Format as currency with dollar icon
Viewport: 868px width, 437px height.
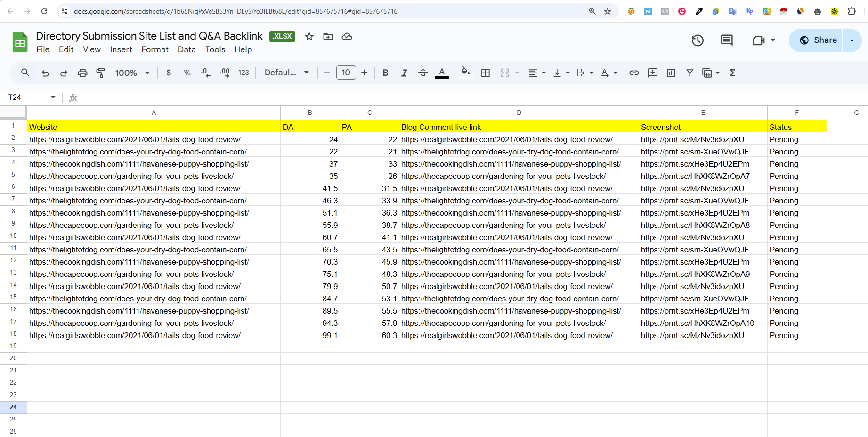(169, 73)
